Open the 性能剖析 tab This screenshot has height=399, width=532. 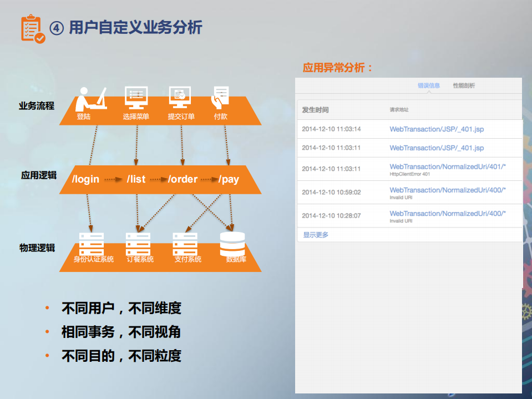[465, 86]
